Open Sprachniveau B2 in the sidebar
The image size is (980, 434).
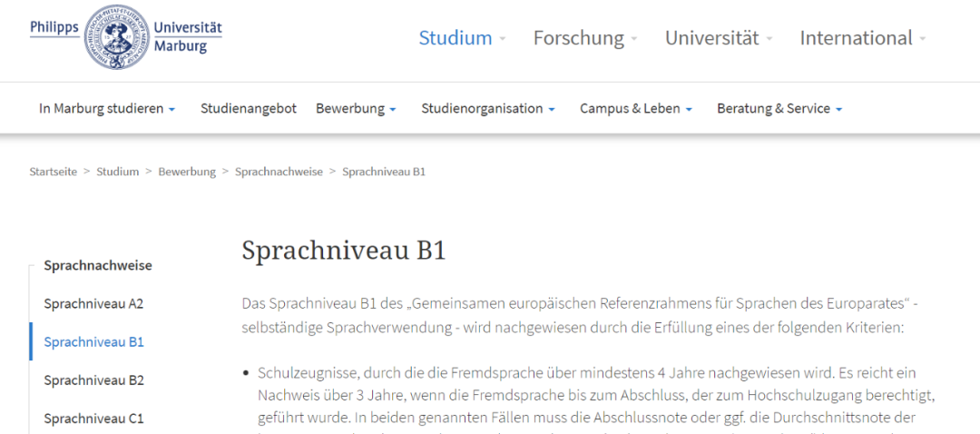click(x=93, y=380)
